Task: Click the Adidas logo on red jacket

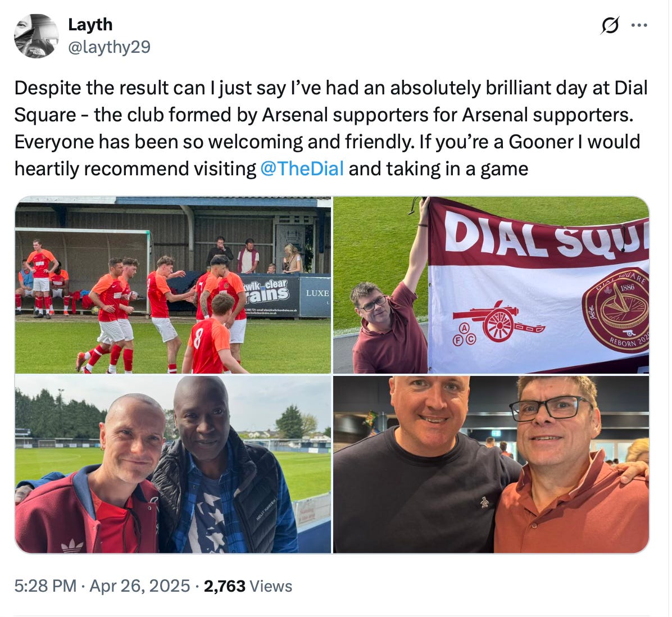Action: click(x=72, y=546)
